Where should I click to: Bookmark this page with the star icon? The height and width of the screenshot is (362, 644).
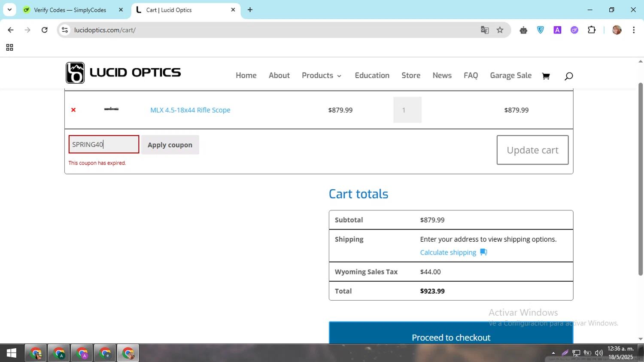coord(500,30)
